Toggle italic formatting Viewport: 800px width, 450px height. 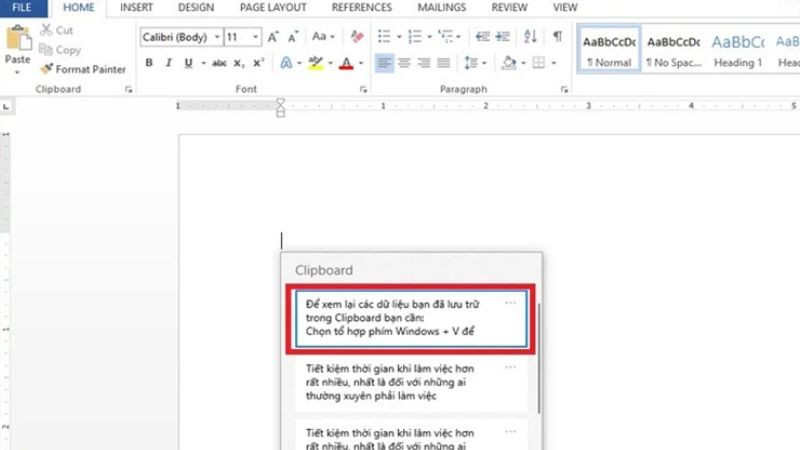168,63
